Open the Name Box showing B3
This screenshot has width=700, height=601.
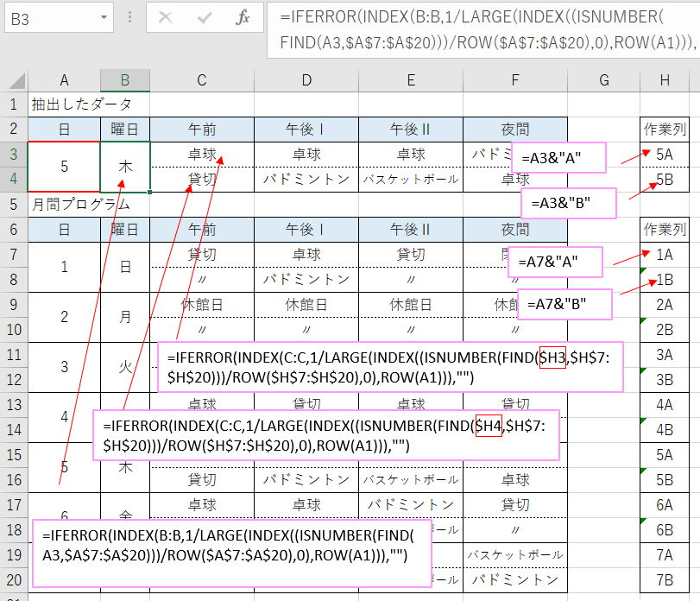[52, 17]
